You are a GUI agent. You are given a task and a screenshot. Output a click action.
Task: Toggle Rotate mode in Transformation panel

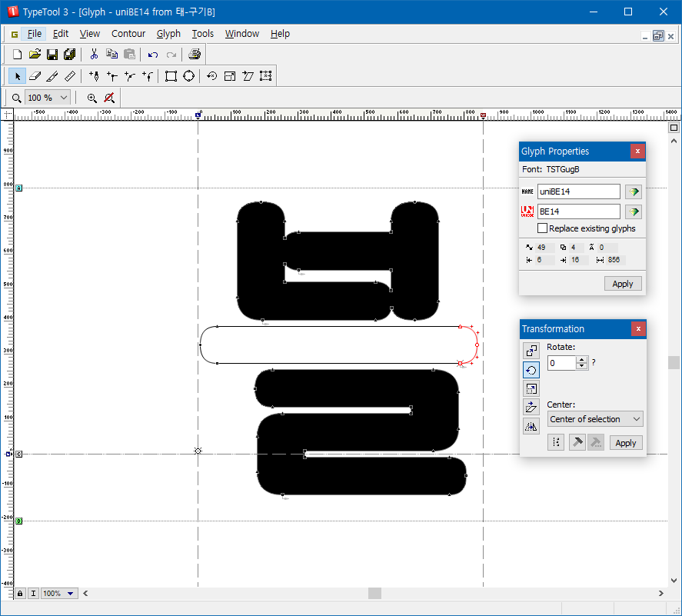tap(531, 370)
